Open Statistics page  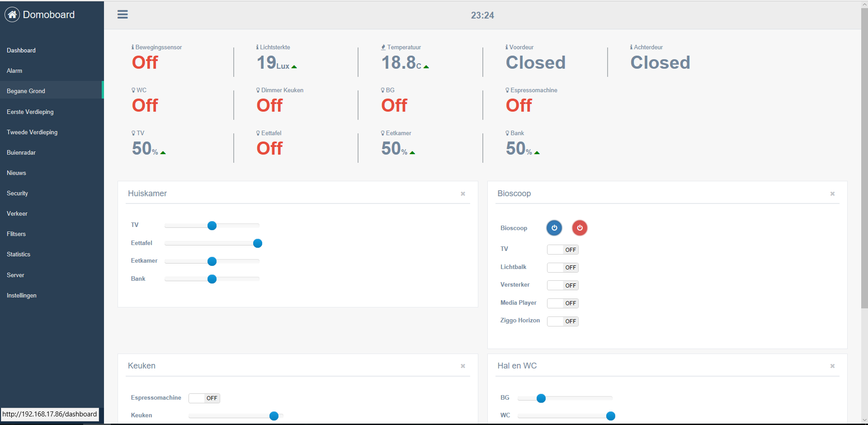point(52,254)
